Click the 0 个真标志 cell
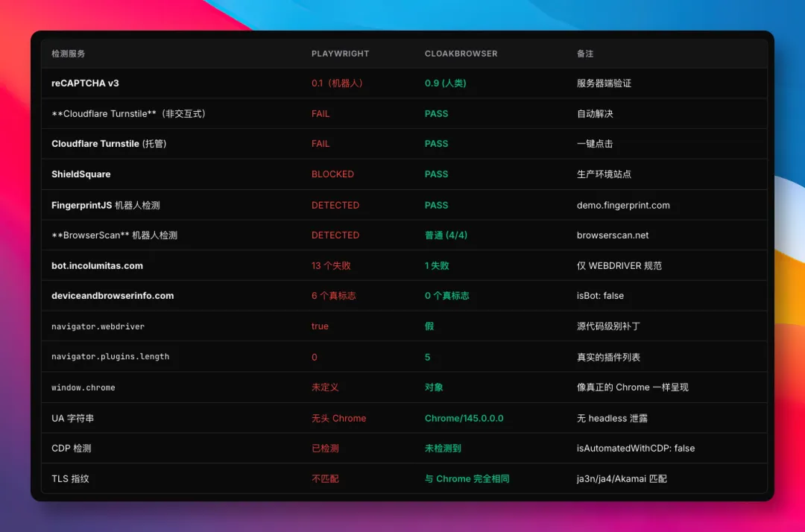 click(x=446, y=296)
